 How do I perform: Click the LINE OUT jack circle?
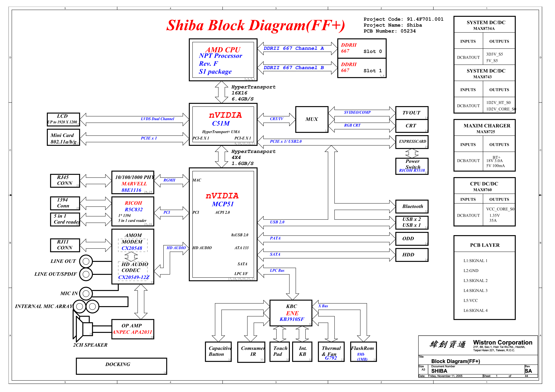[86, 261]
